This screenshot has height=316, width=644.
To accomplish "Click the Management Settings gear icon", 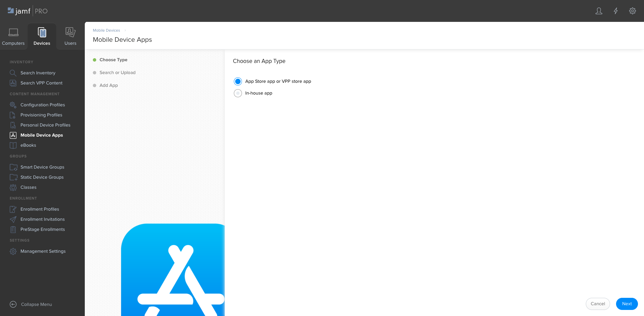I will [x=13, y=251].
